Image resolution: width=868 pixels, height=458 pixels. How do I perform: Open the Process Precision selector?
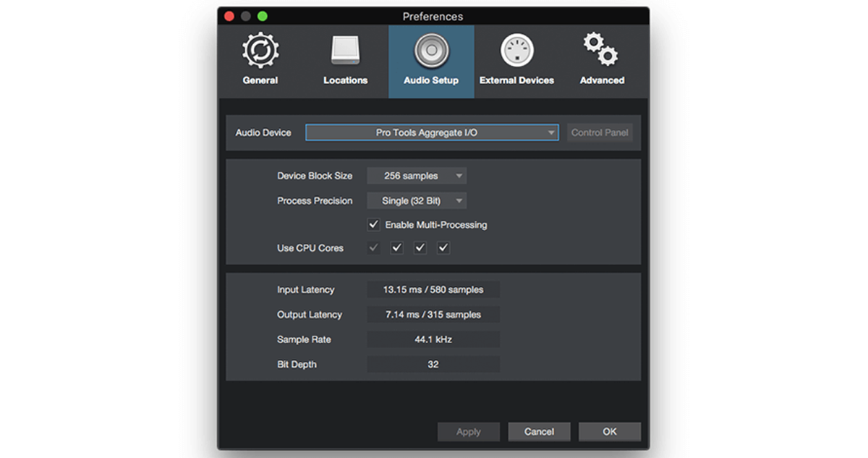click(x=417, y=200)
